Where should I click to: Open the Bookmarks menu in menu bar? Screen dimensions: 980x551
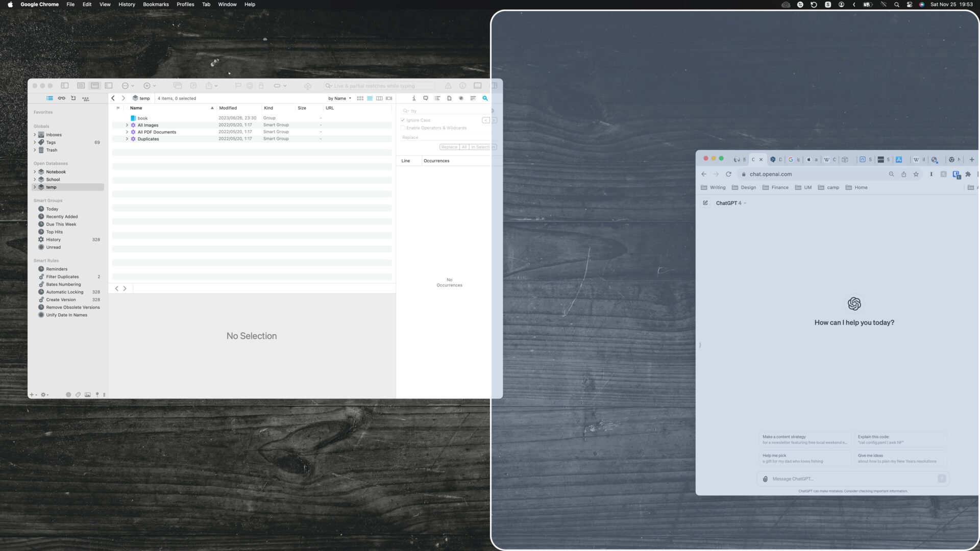coord(156,5)
